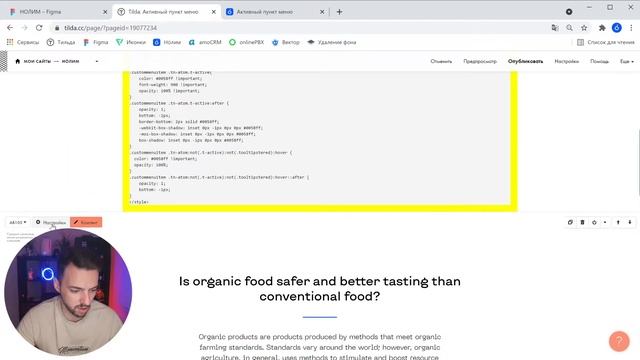The image size is (640, 360).
Task: Open the block's extra options arrow
Action: [605, 222]
